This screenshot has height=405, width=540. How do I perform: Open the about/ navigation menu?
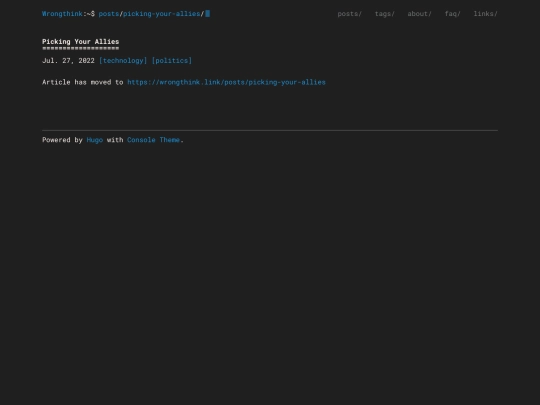point(419,14)
